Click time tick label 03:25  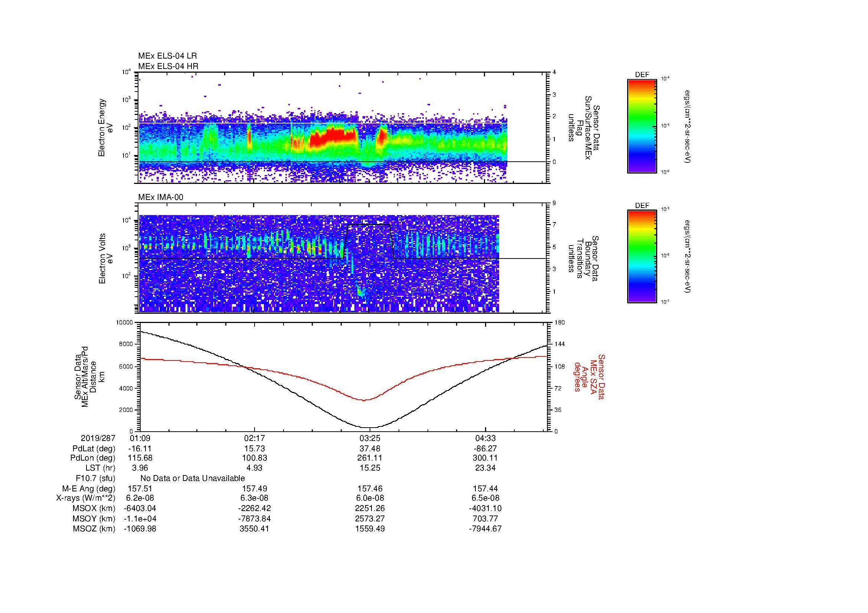(370, 438)
